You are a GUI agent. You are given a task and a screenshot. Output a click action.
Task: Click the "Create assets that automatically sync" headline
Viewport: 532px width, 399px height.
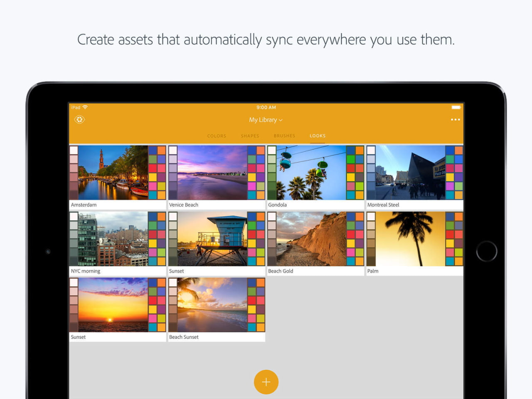coord(266,40)
